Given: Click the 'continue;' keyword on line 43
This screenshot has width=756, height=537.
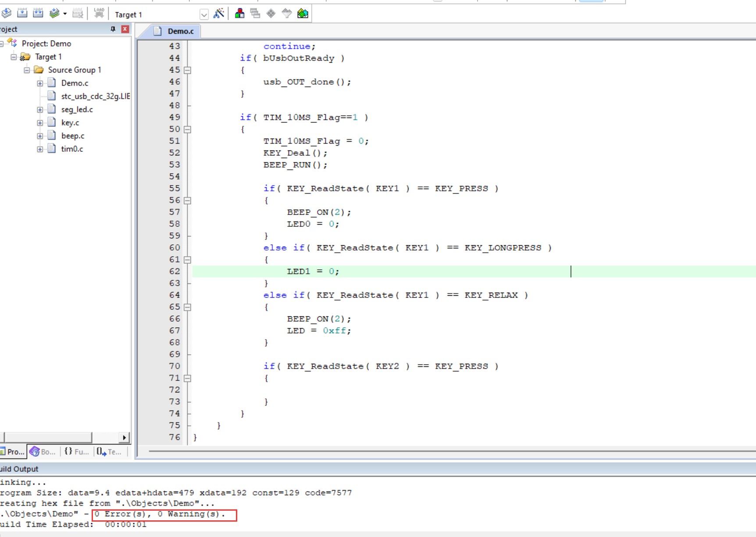Looking at the screenshot, I should (289, 47).
